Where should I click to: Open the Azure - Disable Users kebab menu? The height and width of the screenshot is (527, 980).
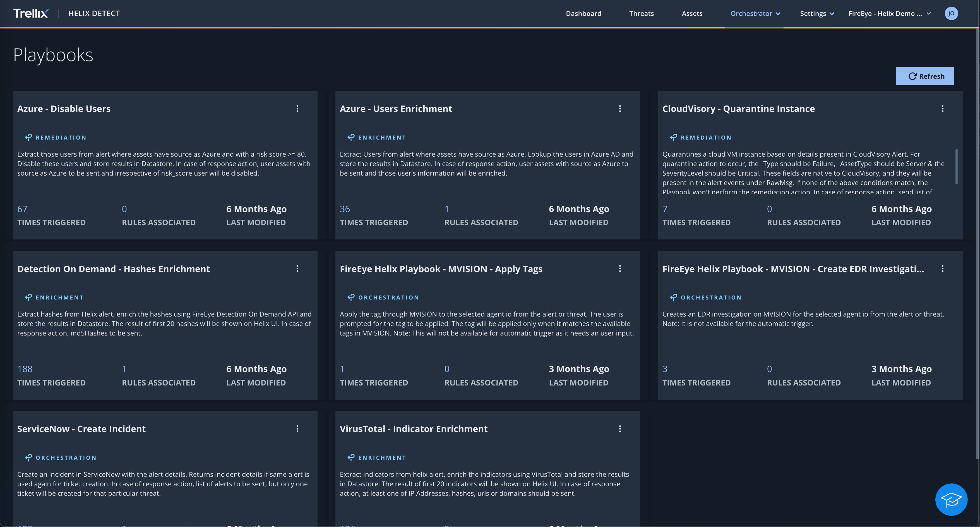pyautogui.click(x=297, y=109)
